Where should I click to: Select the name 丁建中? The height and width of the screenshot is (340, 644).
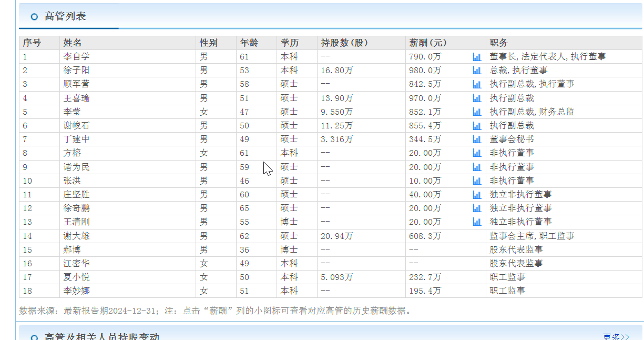tap(77, 139)
